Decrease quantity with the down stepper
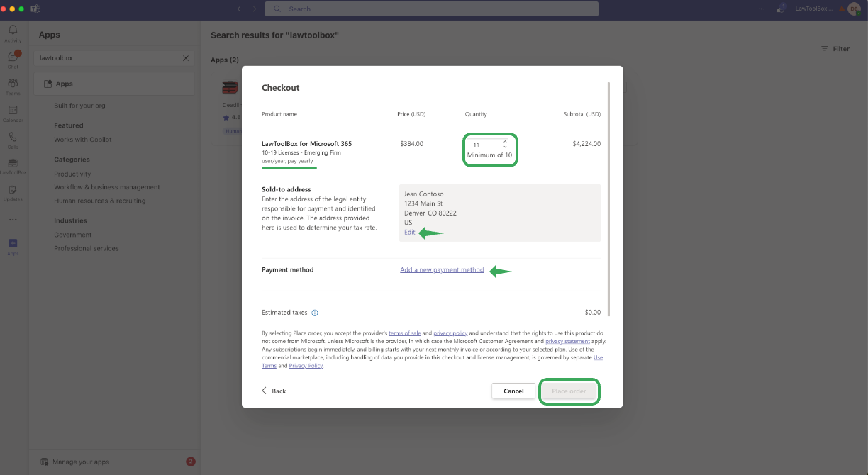This screenshot has height=475, width=868. [x=505, y=147]
